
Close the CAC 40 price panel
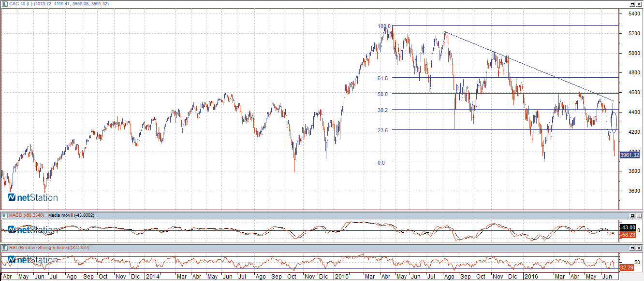[x=639, y=3]
